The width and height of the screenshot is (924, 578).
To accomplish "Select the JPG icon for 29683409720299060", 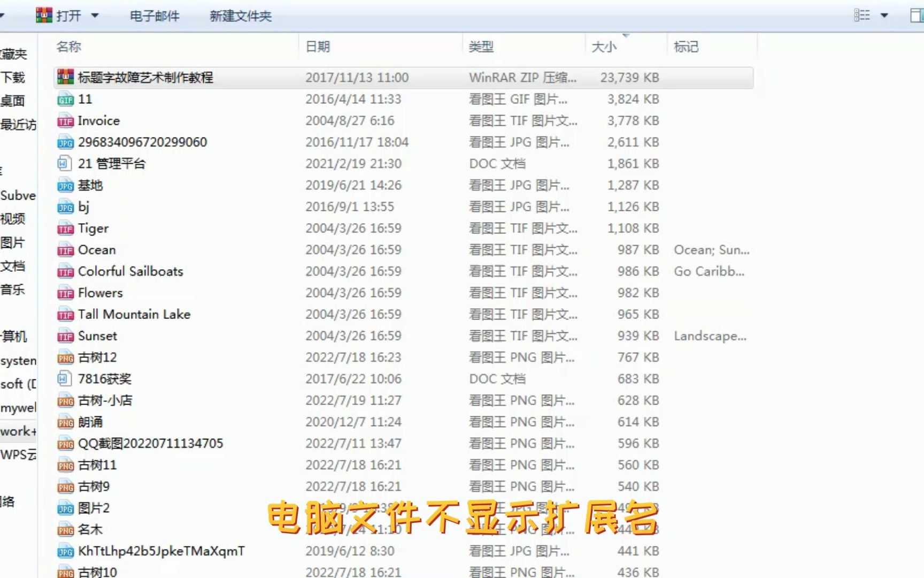I will [x=65, y=142].
